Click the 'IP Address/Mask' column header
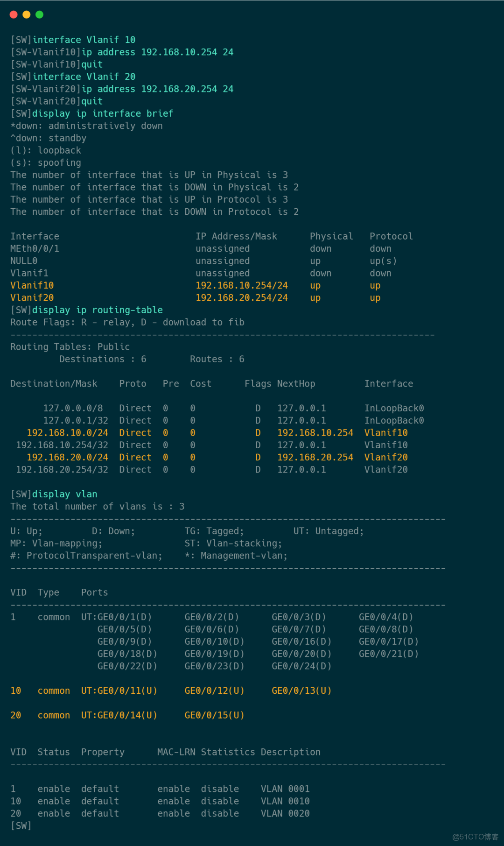504x846 pixels. pyautogui.click(x=237, y=236)
